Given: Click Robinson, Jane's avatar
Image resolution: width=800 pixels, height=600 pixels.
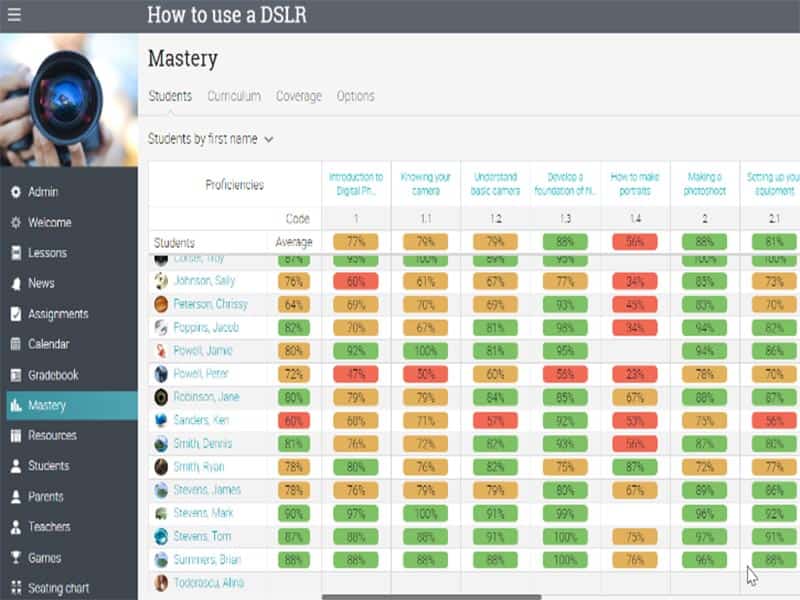Looking at the screenshot, I should [161, 397].
